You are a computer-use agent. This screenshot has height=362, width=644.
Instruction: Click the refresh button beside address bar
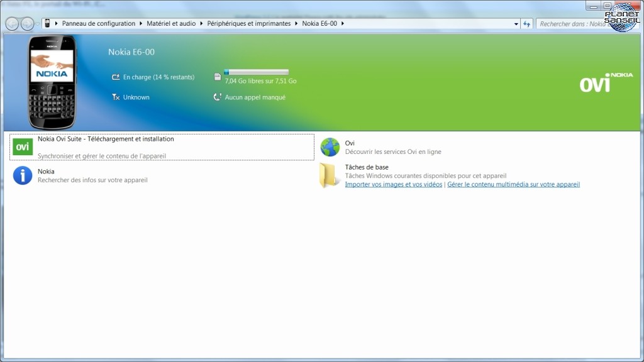point(527,24)
